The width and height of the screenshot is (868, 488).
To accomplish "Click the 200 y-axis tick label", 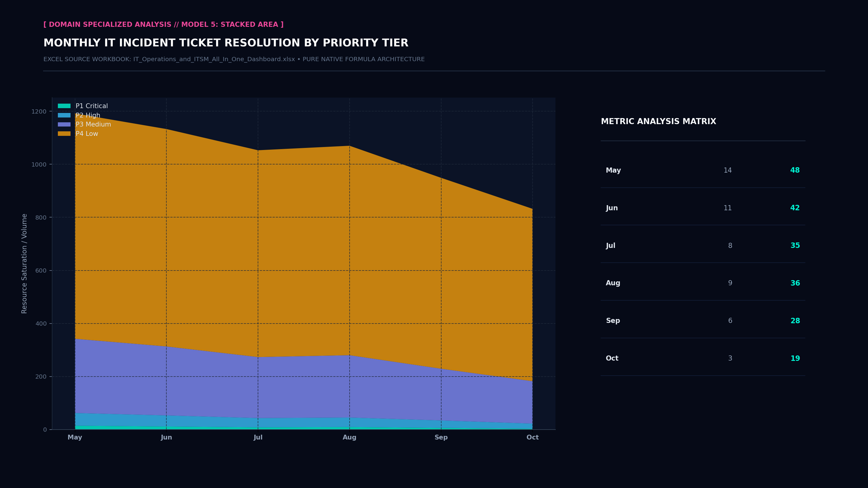I will pos(41,377).
